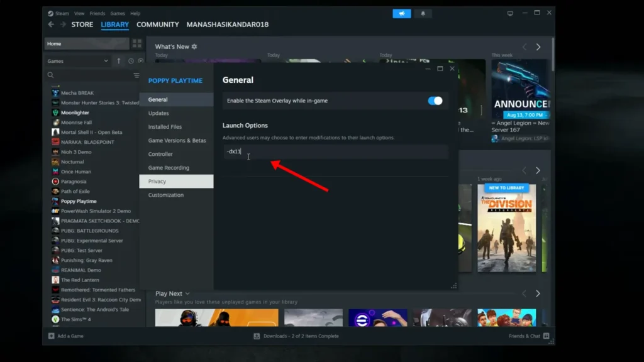Open Friends & Chat icon
Image resolution: width=644 pixels, height=362 pixels.
tap(547, 336)
